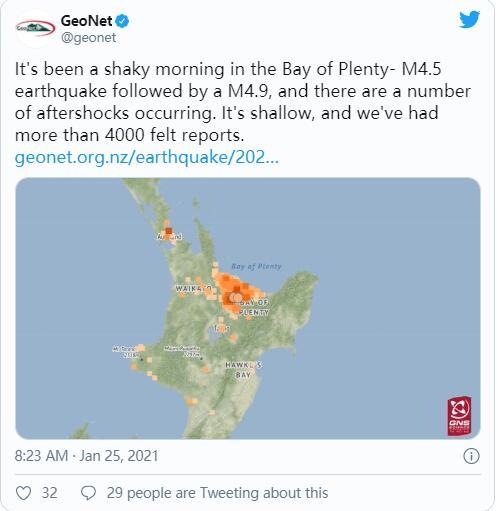Click the Twitter bird logo
The height and width of the screenshot is (511, 498).
(x=469, y=20)
